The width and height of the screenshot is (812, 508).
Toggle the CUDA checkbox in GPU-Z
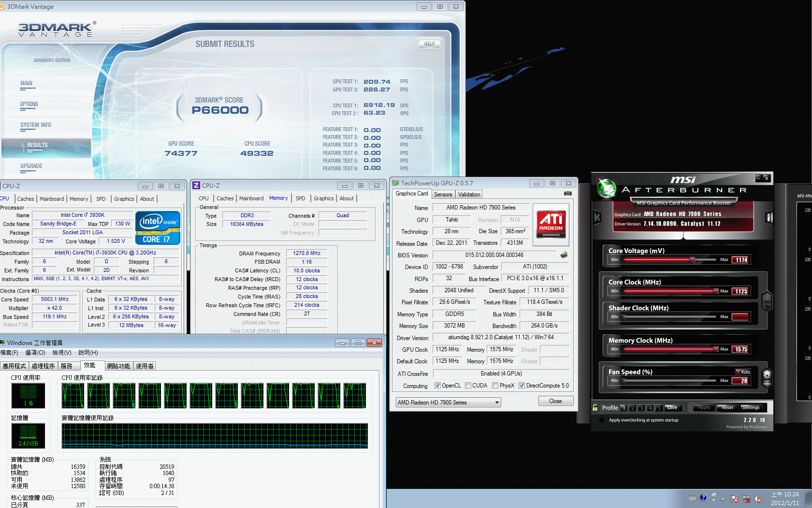pos(468,386)
